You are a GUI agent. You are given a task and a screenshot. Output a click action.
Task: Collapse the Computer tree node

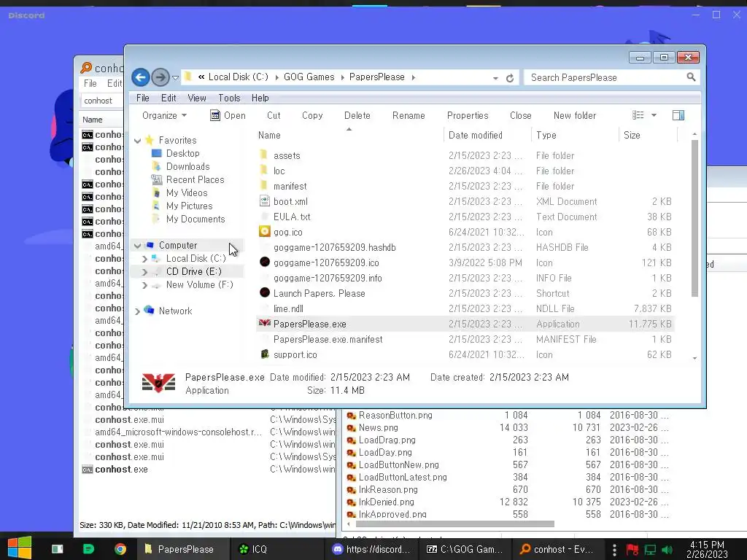click(x=138, y=246)
